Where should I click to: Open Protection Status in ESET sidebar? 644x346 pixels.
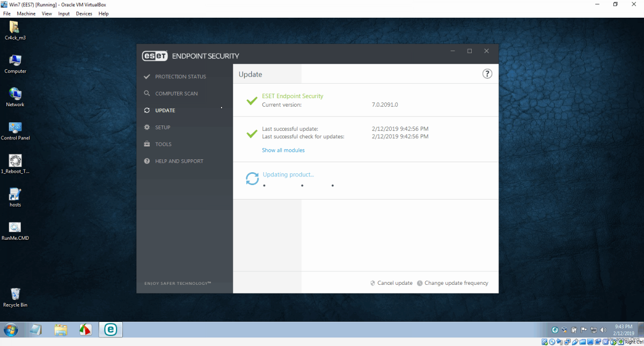(x=180, y=77)
